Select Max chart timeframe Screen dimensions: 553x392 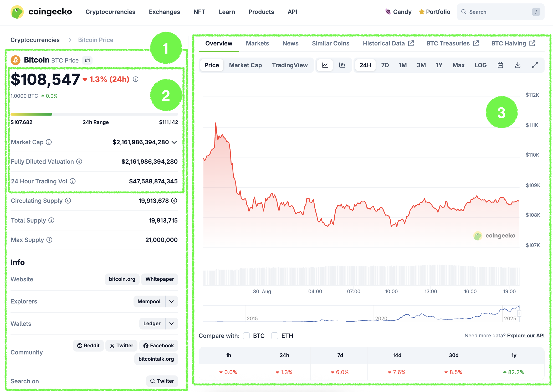(x=459, y=65)
